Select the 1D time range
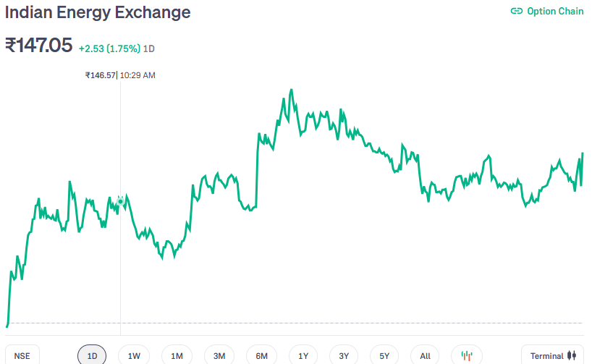The width and height of the screenshot is (592, 364). [92, 355]
